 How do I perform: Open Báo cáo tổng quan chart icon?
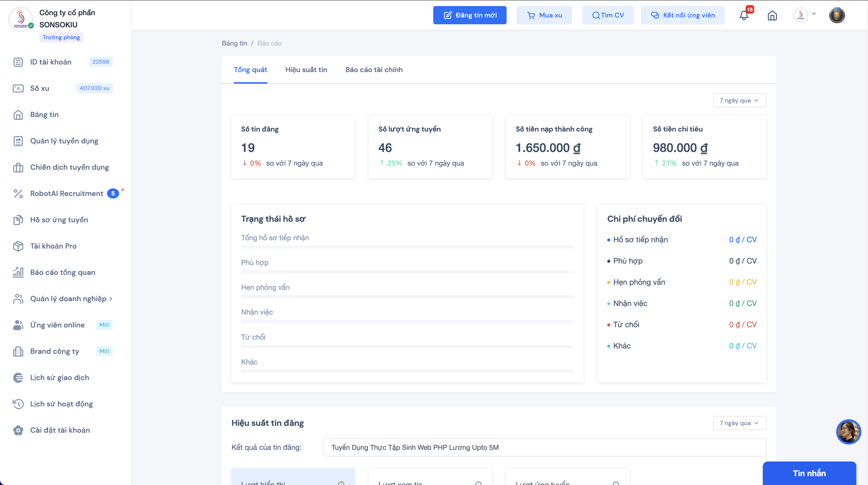coord(18,272)
